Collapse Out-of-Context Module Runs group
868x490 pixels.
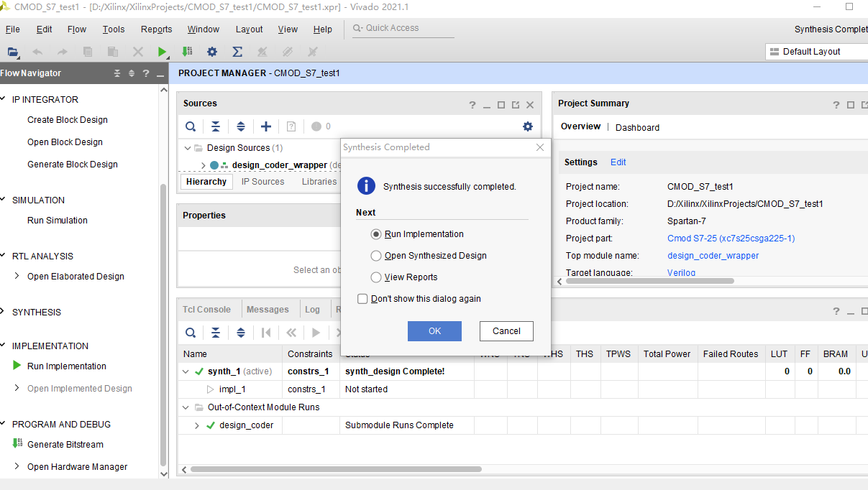pos(186,407)
